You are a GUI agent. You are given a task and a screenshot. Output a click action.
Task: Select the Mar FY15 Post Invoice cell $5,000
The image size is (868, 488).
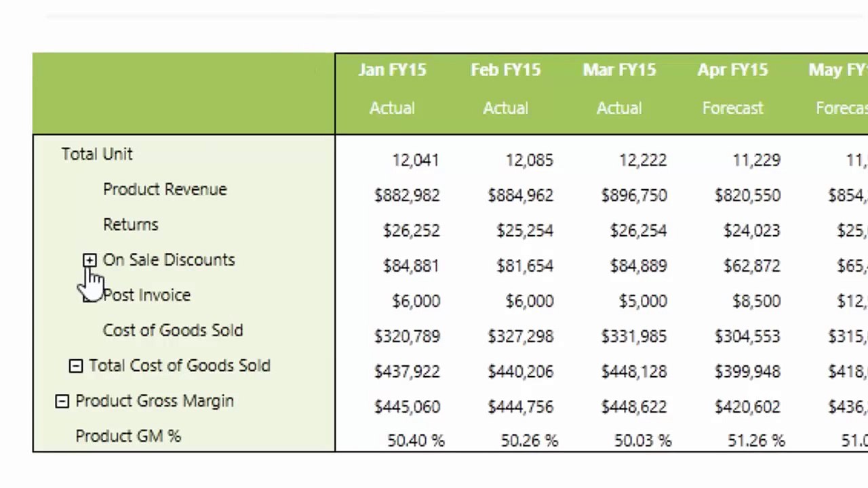coord(643,302)
